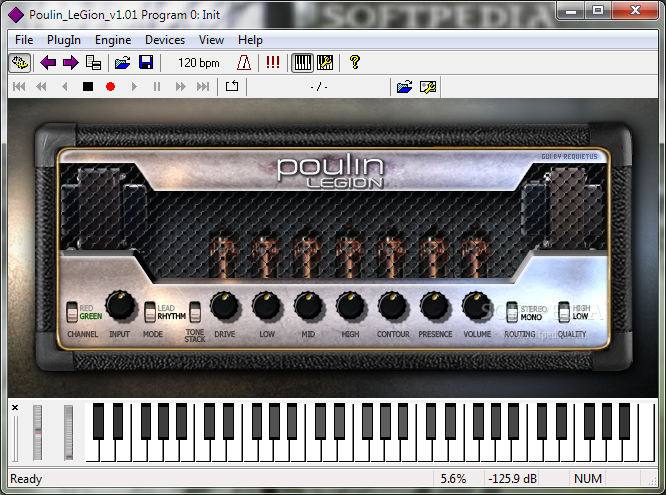
Task: Open keyboard configuration wrench icon
Action: [x=325, y=63]
